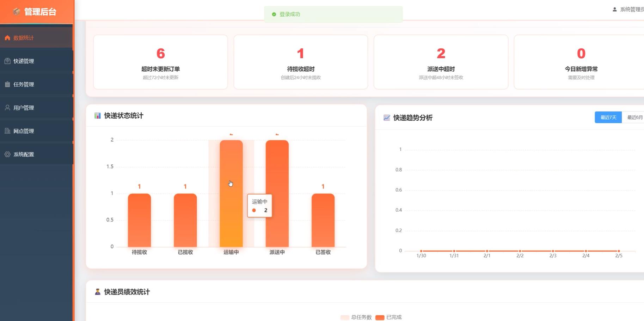Open the 系统管理员 account menu
The height and width of the screenshot is (321, 644).
point(628,10)
